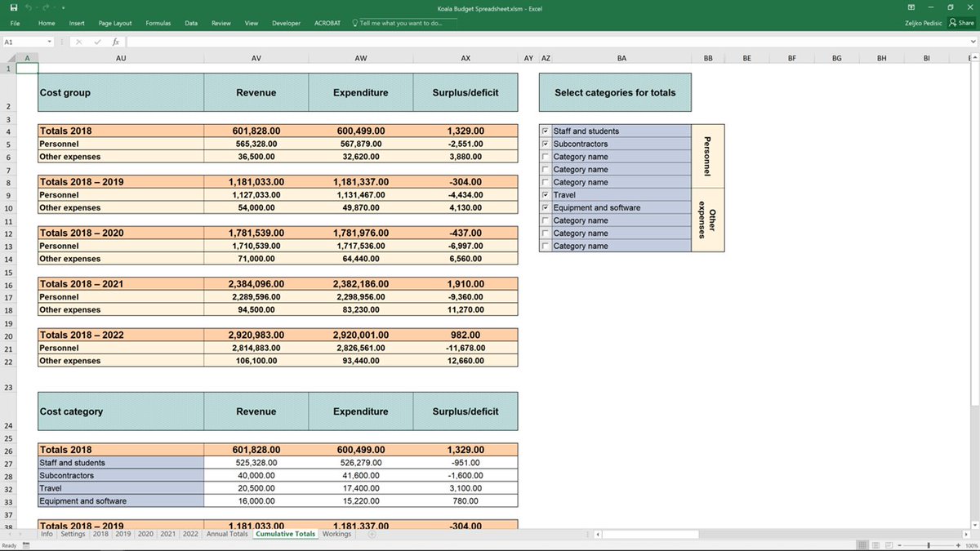Open the Page Layout ribbon tab
This screenshot has width=980, height=551.
[115, 23]
